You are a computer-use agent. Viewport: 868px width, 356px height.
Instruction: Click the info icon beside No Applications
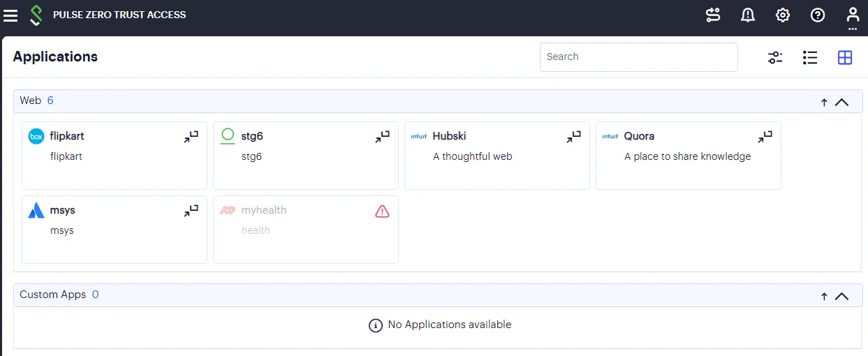click(x=376, y=325)
